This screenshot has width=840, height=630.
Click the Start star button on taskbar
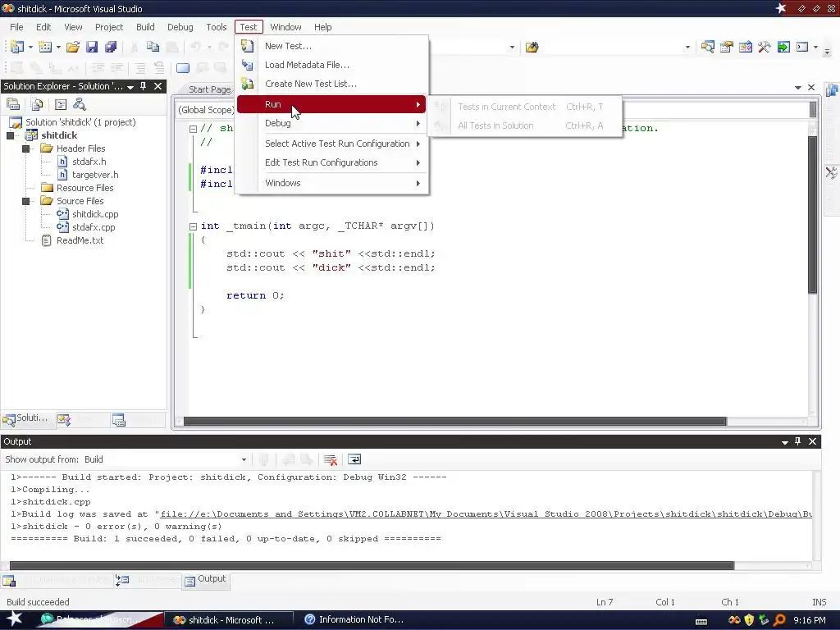(15, 619)
